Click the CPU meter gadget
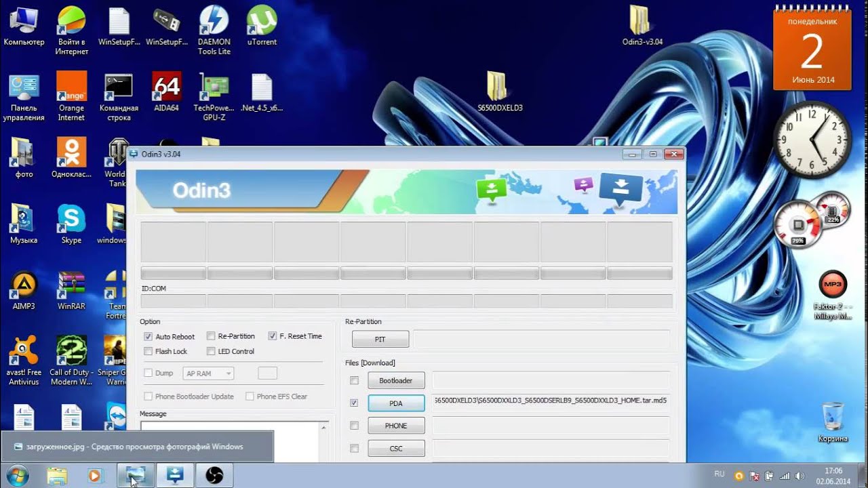The height and width of the screenshot is (488, 868). (x=812, y=220)
